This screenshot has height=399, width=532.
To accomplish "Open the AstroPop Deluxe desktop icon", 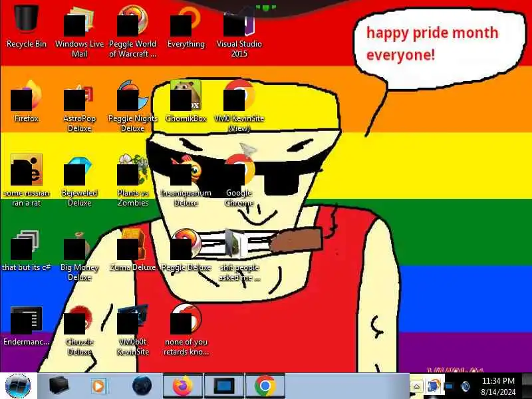I will tap(79, 105).
